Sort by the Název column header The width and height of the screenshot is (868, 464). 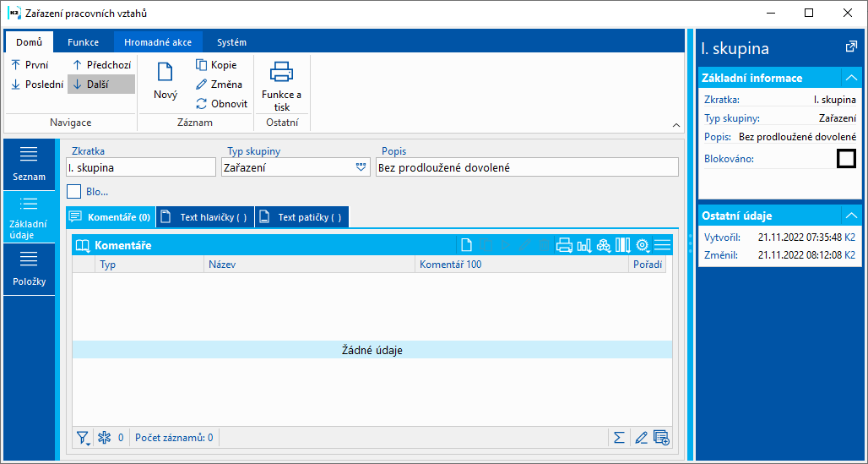[309, 265]
